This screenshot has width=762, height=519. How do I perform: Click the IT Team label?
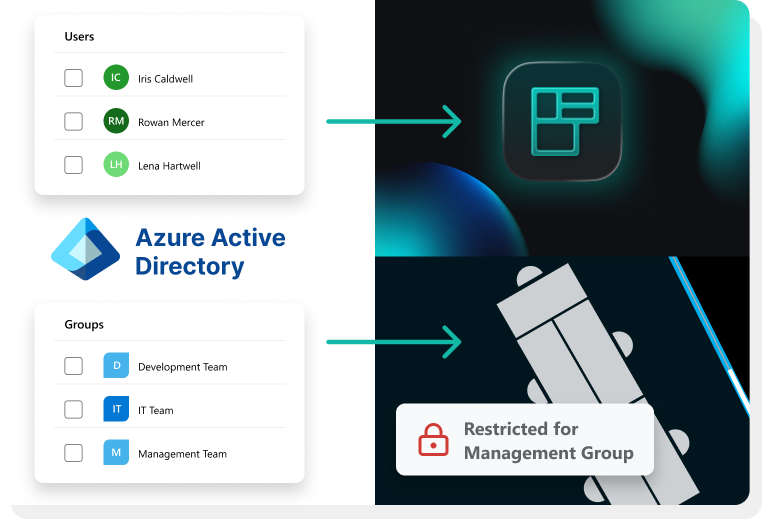(156, 411)
